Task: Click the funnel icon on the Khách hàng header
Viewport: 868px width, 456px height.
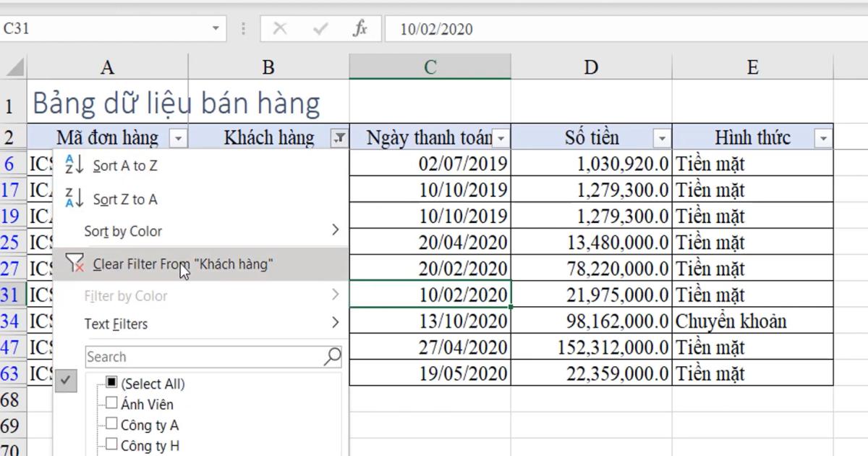Action: [x=338, y=137]
